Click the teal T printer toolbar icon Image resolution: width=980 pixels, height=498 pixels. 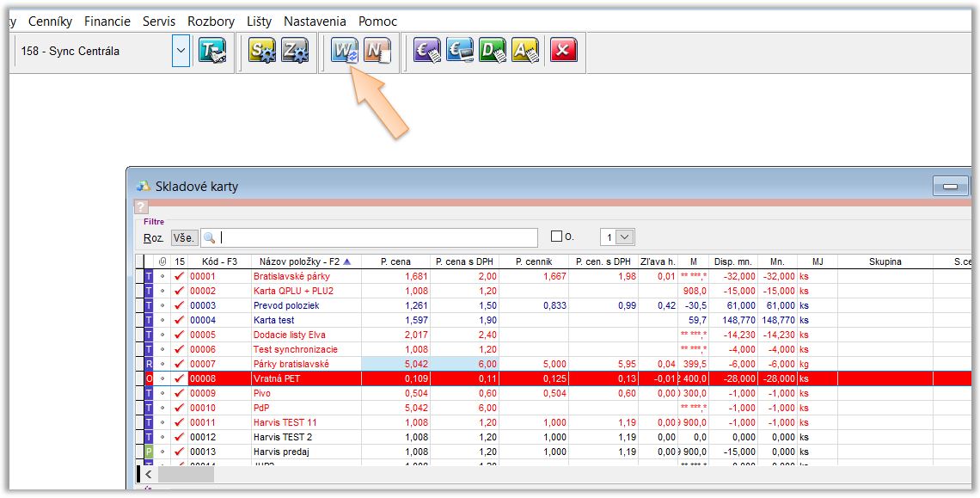(212, 51)
